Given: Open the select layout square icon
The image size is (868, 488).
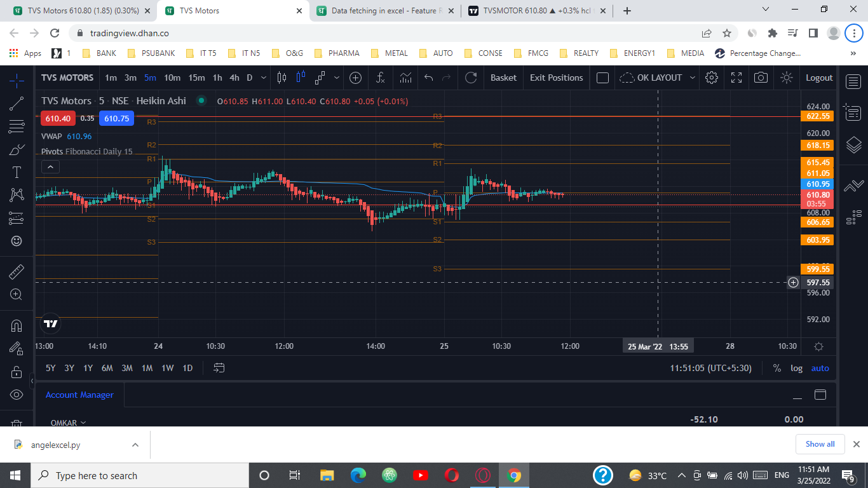Looking at the screenshot, I should pos(603,78).
